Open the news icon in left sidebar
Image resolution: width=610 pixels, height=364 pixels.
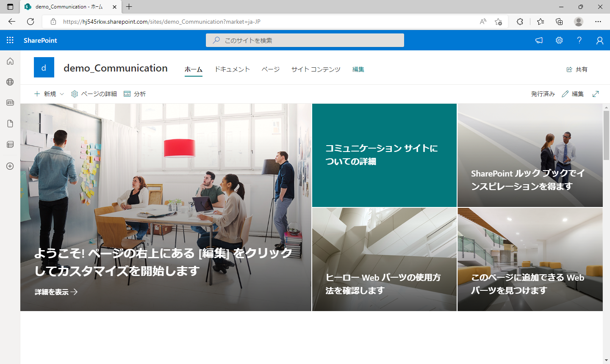(10, 102)
